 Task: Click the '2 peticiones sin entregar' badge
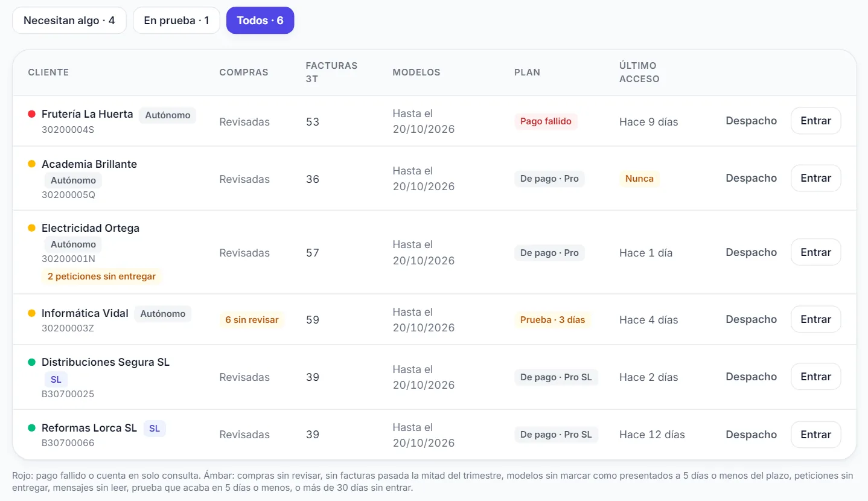(x=101, y=276)
